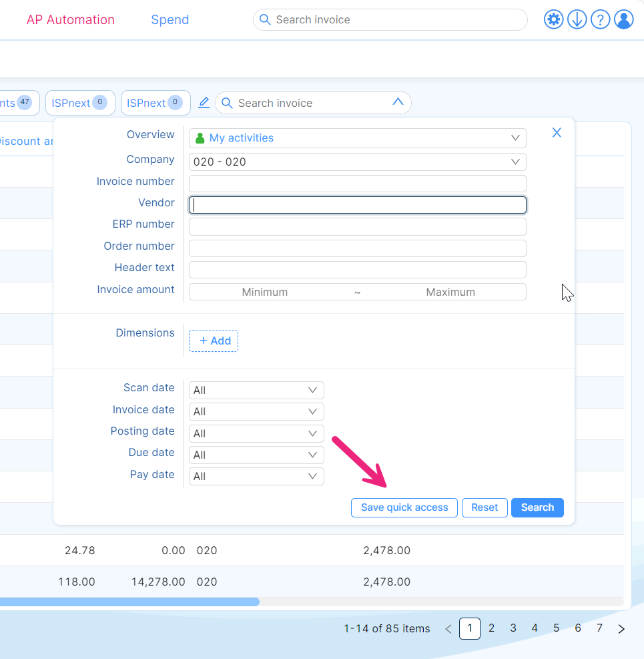Expand the Company 020 - 020 dropdown
This screenshot has width=644, height=659.
point(358,162)
